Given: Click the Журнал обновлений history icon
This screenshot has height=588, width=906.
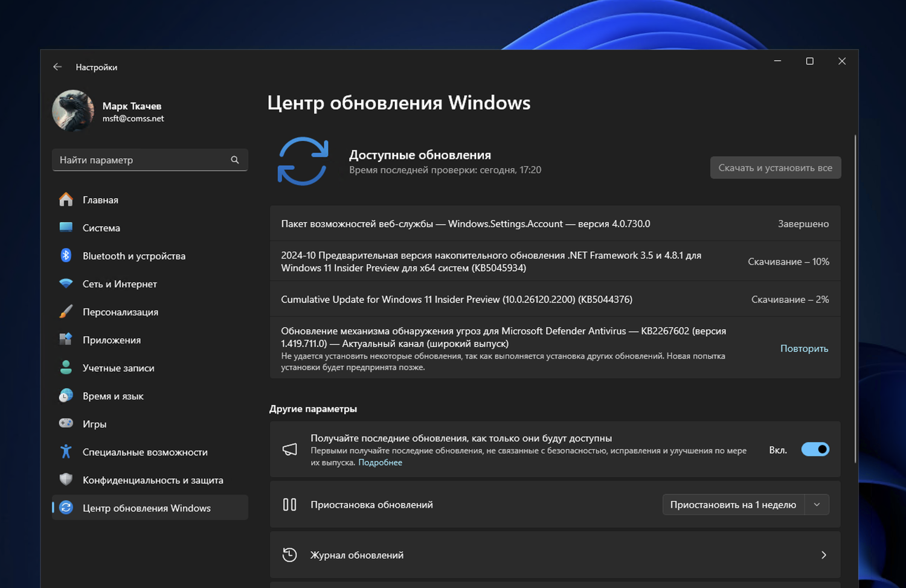Looking at the screenshot, I should tap(290, 555).
